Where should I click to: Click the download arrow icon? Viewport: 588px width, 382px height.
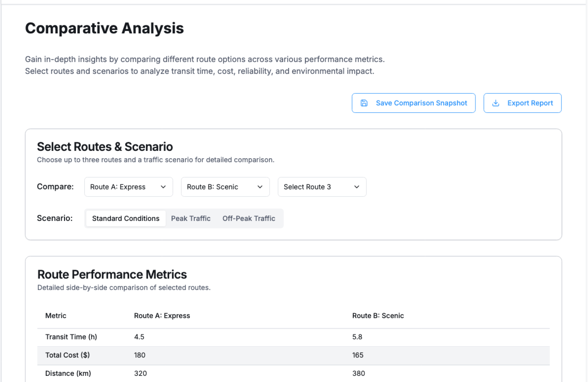point(496,103)
